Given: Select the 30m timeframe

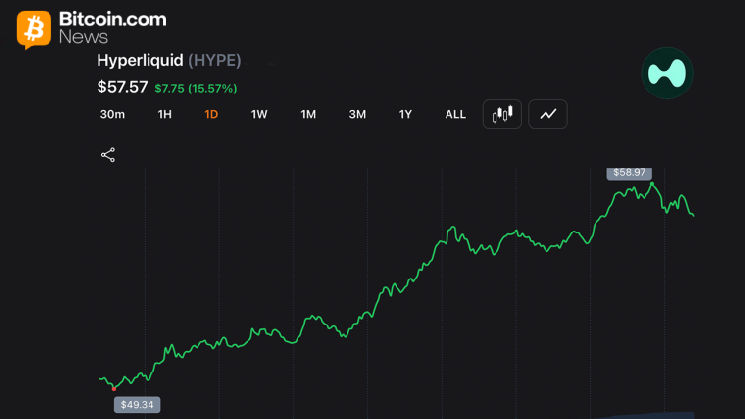Looking at the screenshot, I should coord(112,114).
